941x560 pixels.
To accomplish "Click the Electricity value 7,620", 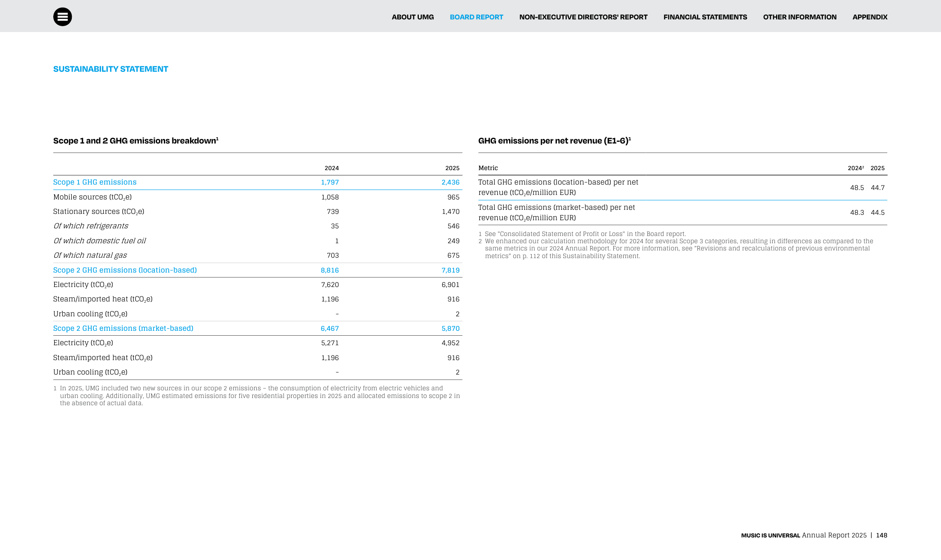I will click(x=330, y=285).
